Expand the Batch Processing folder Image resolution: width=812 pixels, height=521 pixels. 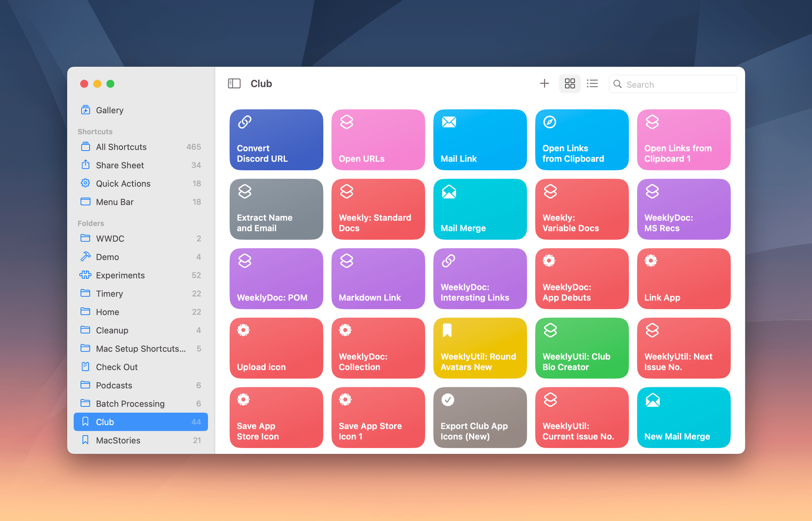(x=130, y=404)
